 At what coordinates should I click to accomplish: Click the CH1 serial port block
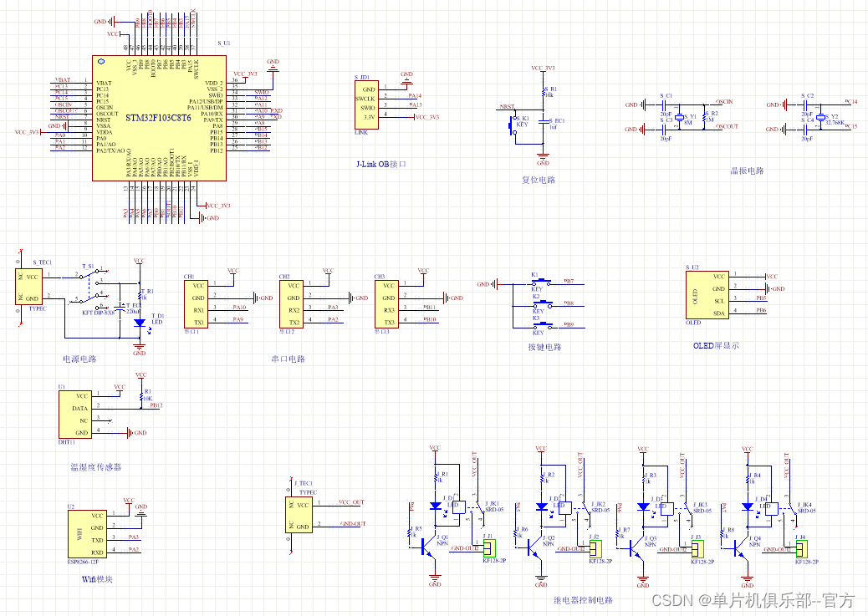(196, 304)
